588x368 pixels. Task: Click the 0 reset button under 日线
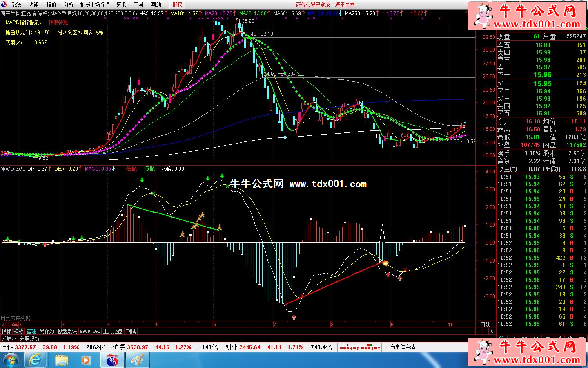click(x=492, y=331)
